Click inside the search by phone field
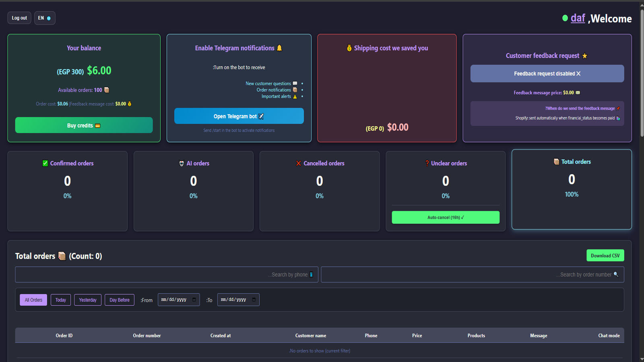 tap(166, 274)
